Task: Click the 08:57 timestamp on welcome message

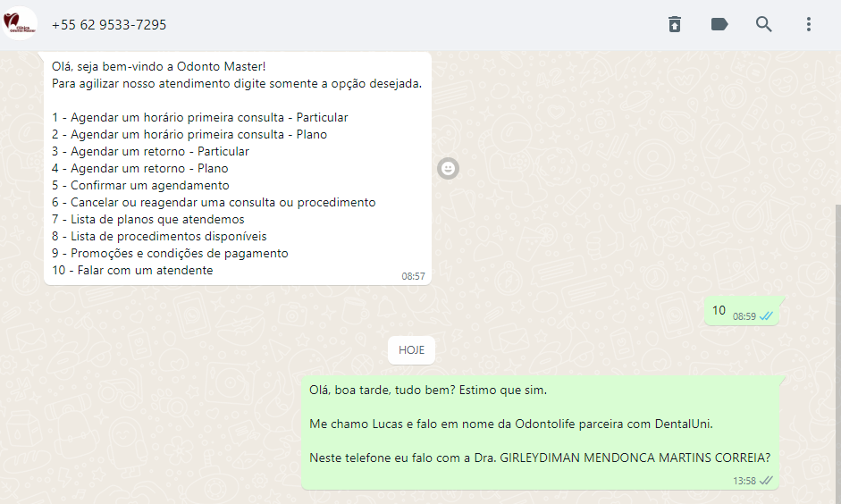Action: tap(413, 276)
